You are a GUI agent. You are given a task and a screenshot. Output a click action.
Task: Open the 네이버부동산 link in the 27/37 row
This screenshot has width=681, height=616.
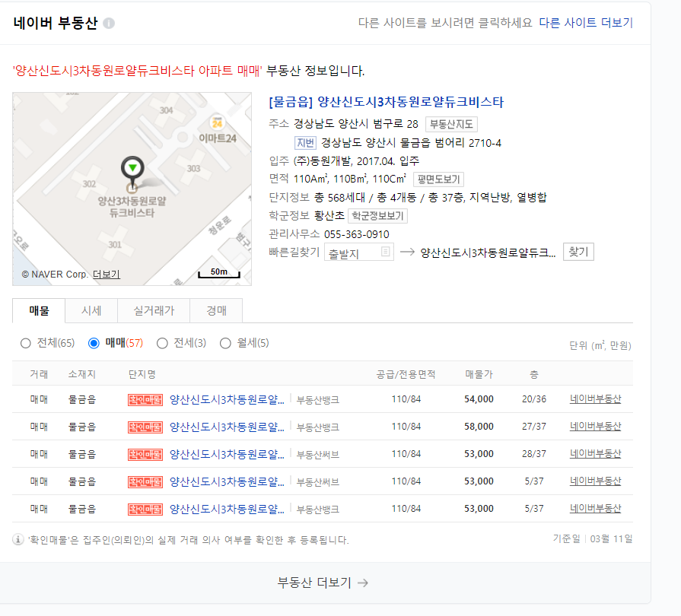pyautogui.click(x=596, y=427)
